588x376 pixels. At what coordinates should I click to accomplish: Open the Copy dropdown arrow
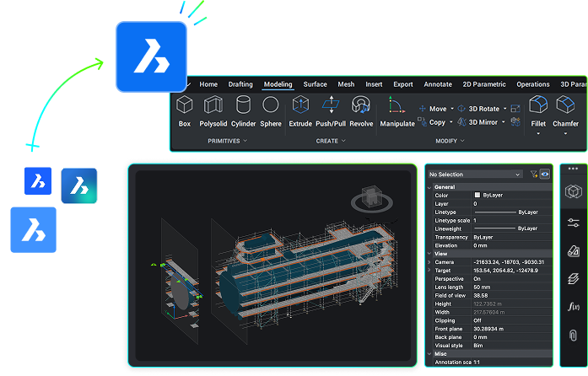pos(451,122)
